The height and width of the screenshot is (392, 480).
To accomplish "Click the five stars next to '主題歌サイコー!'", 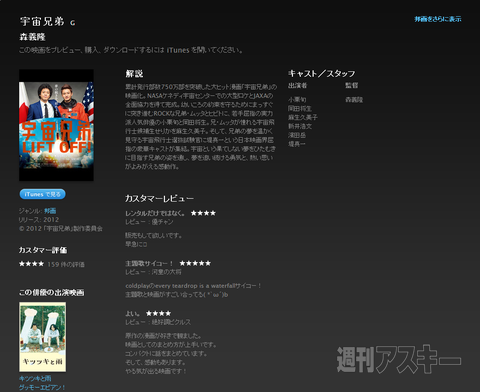I will (195, 263).
